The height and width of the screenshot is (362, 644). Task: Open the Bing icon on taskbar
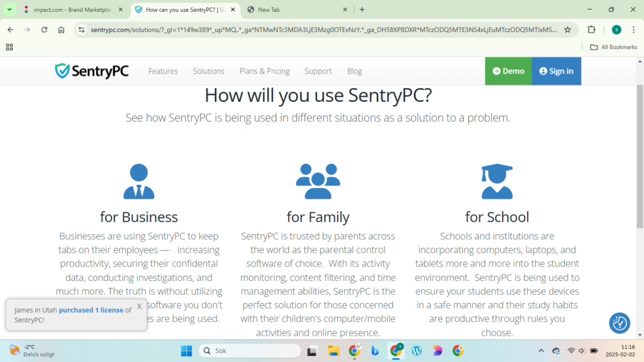[375, 351]
